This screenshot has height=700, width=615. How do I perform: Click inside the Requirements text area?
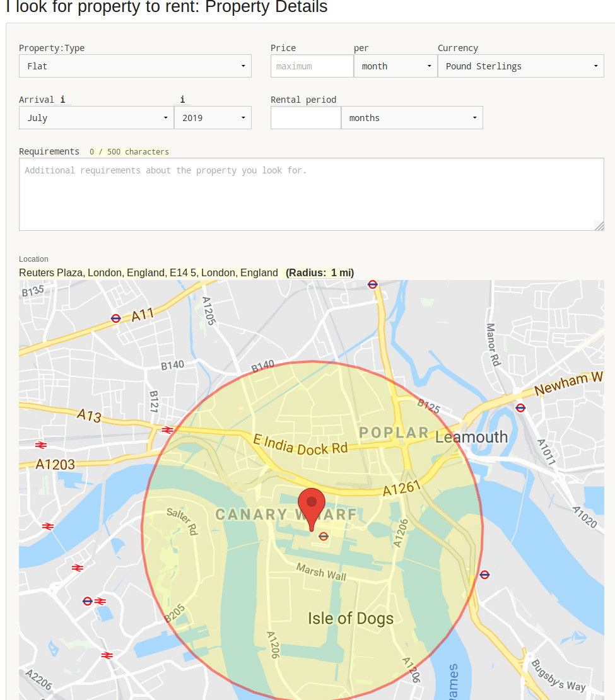(x=312, y=194)
